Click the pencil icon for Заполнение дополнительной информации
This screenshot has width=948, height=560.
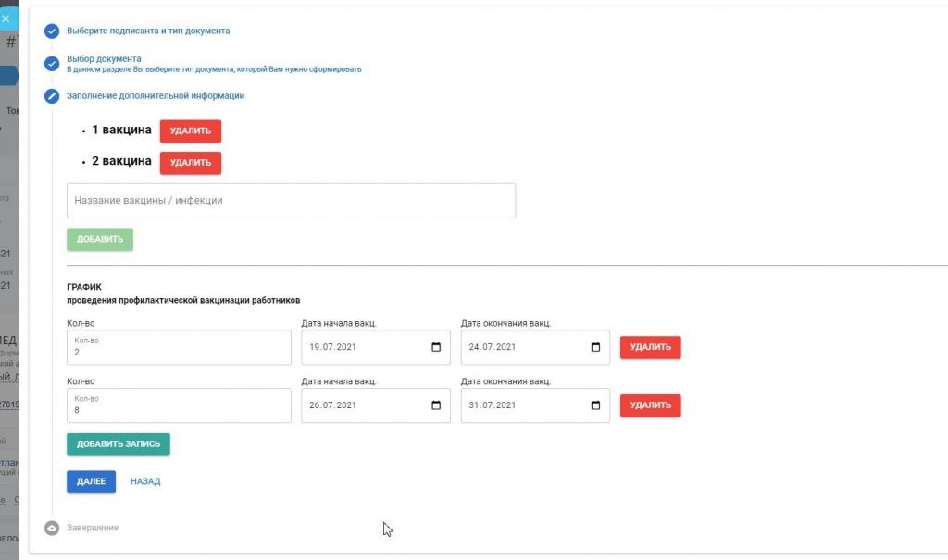click(52, 96)
